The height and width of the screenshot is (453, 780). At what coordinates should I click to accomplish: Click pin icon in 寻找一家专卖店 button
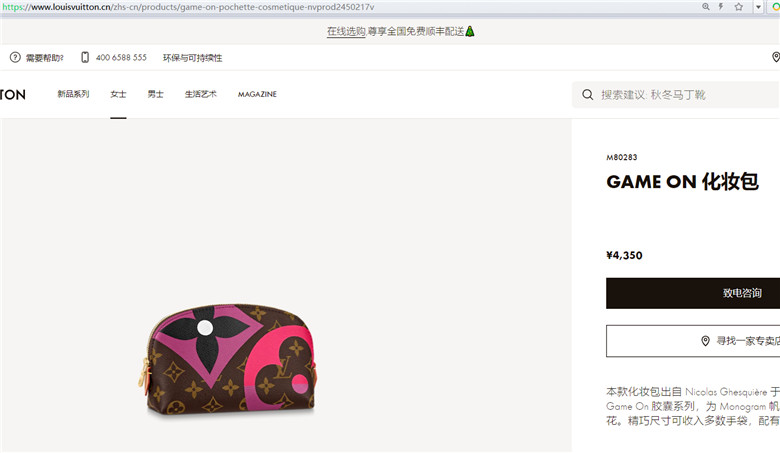pos(705,341)
